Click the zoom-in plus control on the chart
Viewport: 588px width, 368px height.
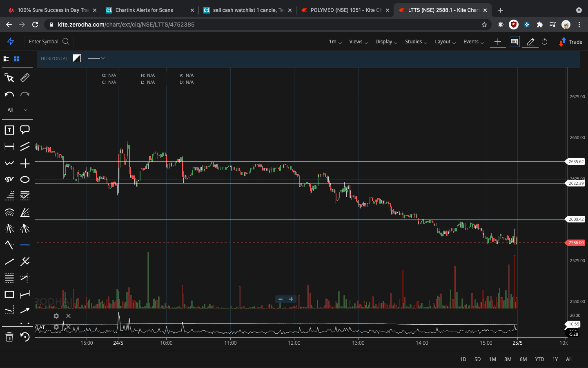pyautogui.click(x=291, y=299)
